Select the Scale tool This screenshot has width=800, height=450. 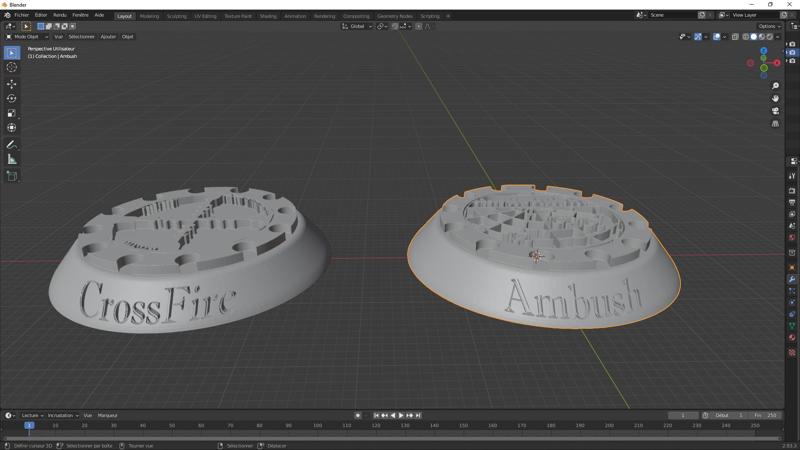point(12,113)
